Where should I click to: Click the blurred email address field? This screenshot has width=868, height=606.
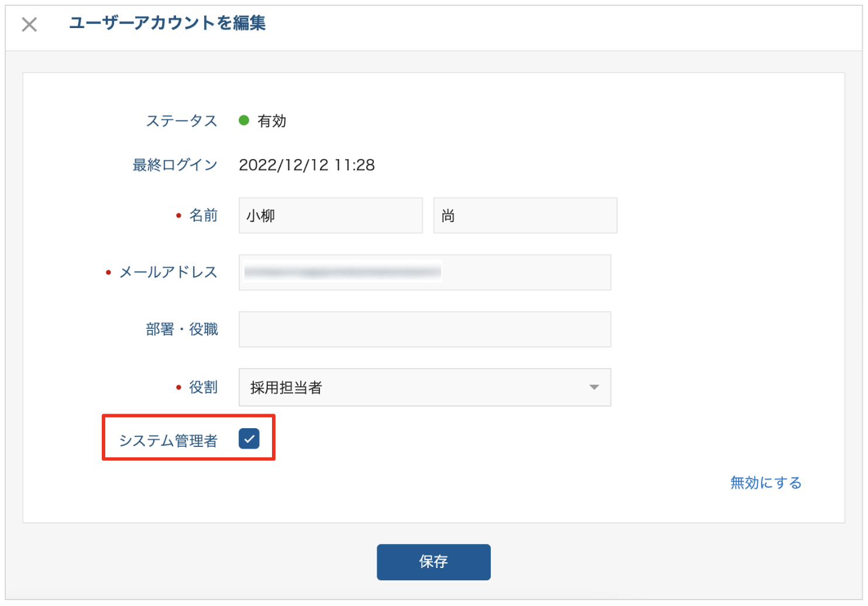pyautogui.click(x=424, y=273)
